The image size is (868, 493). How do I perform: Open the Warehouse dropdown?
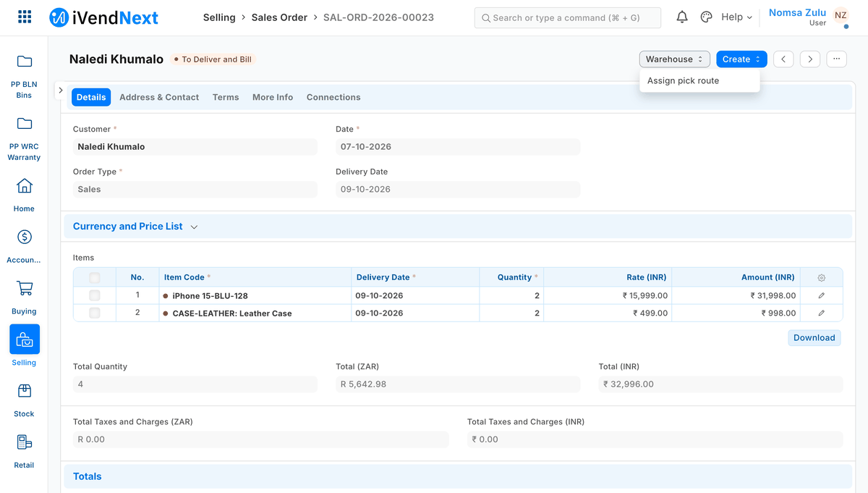(x=674, y=59)
